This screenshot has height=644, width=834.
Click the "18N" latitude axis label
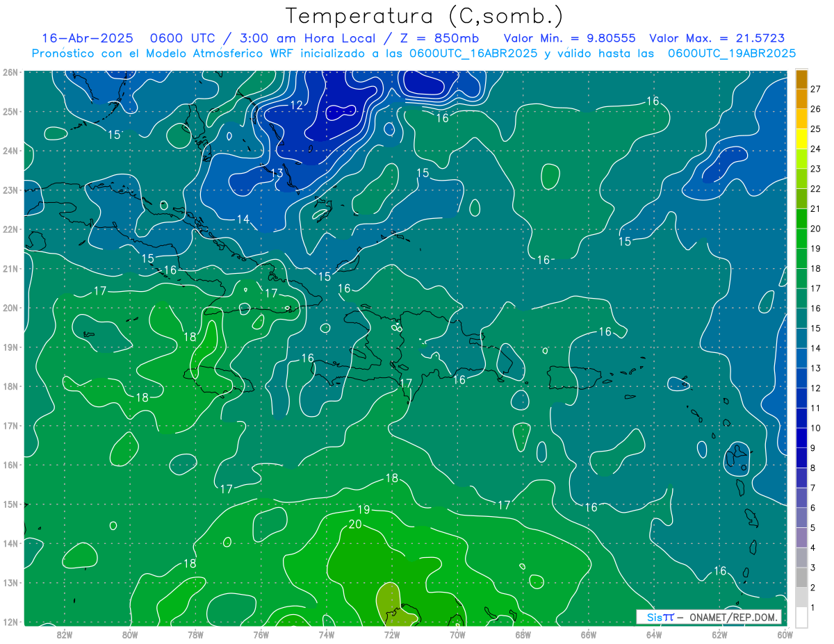point(10,386)
